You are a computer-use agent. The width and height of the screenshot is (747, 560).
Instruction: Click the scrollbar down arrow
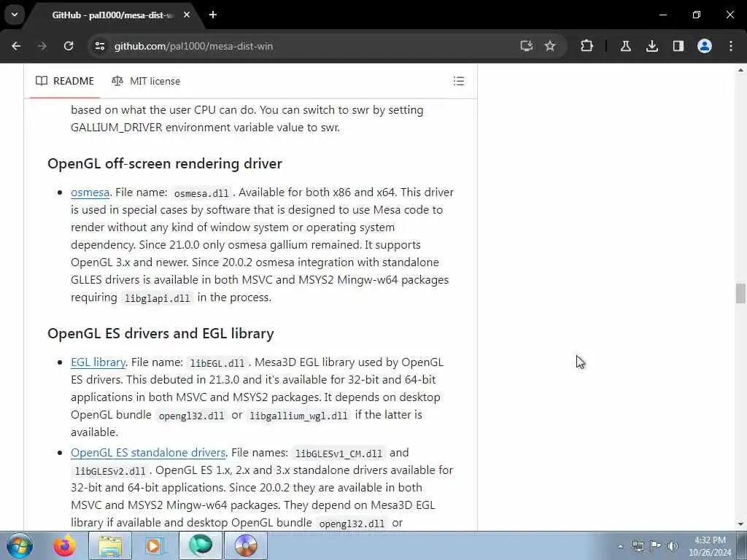(x=740, y=525)
